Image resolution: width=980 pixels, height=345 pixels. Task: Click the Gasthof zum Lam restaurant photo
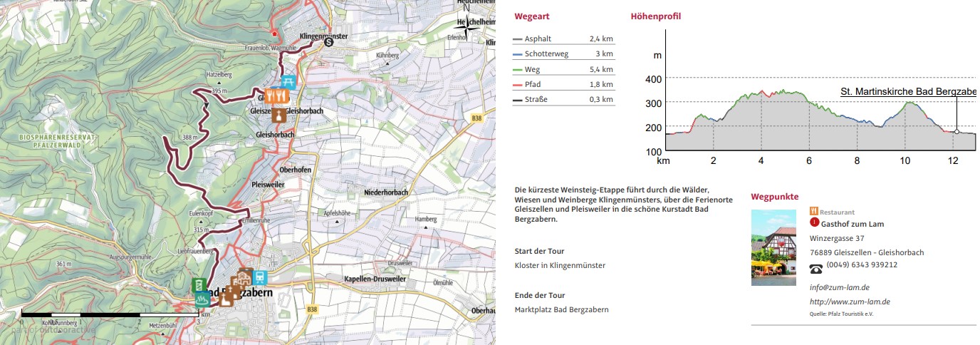click(773, 247)
